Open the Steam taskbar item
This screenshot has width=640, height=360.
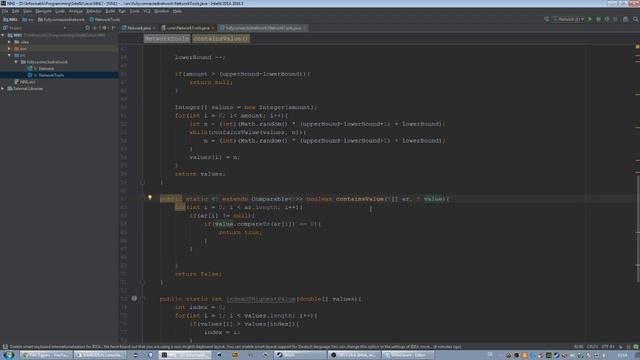pos(300,355)
